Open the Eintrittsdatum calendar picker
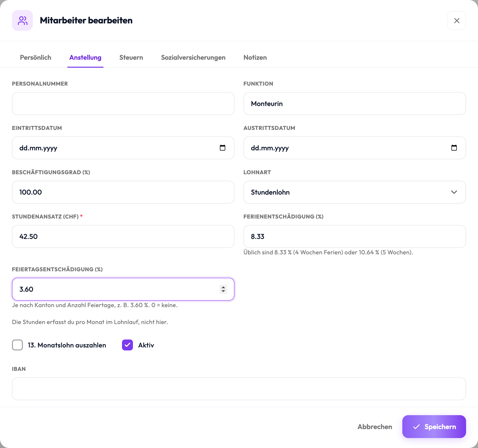Viewport: 478px width, 448px height. tap(223, 148)
